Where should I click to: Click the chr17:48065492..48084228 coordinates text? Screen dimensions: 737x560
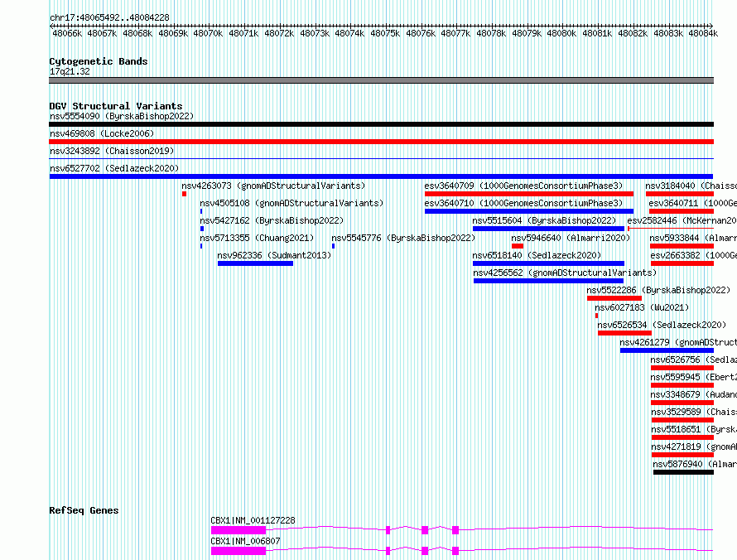click(x=109, y=17)
